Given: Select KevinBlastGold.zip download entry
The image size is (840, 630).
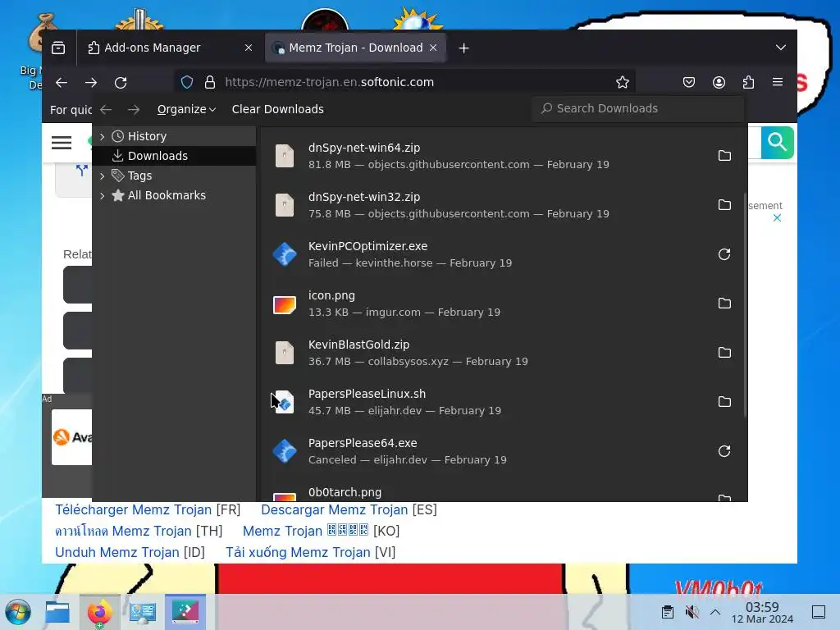Looking at the screenshot, I should (x=502, y=353).
